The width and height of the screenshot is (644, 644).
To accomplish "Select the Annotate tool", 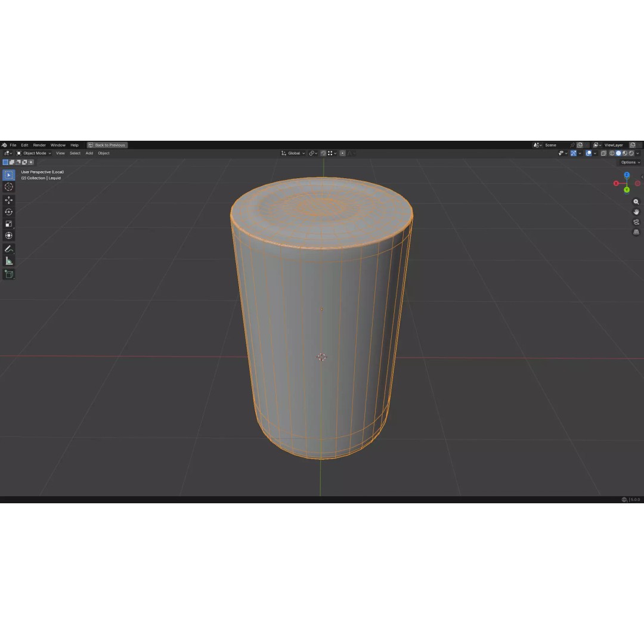I will click(8, 249).
